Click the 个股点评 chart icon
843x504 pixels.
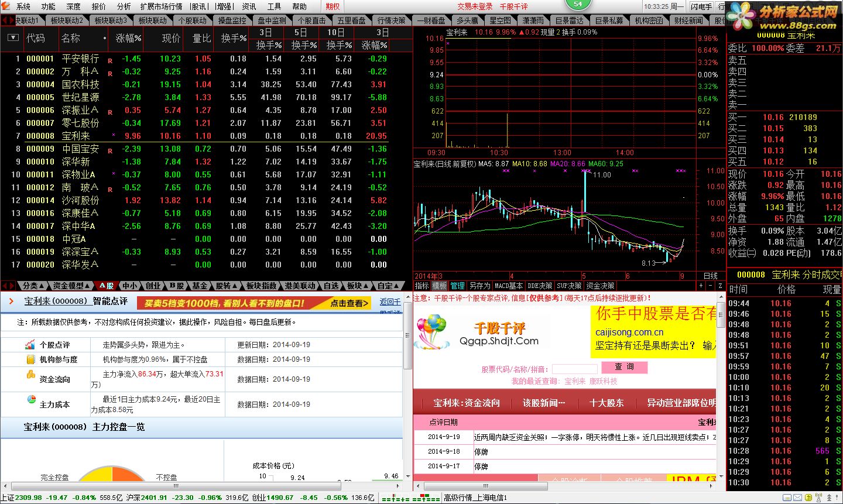(30, 345)
